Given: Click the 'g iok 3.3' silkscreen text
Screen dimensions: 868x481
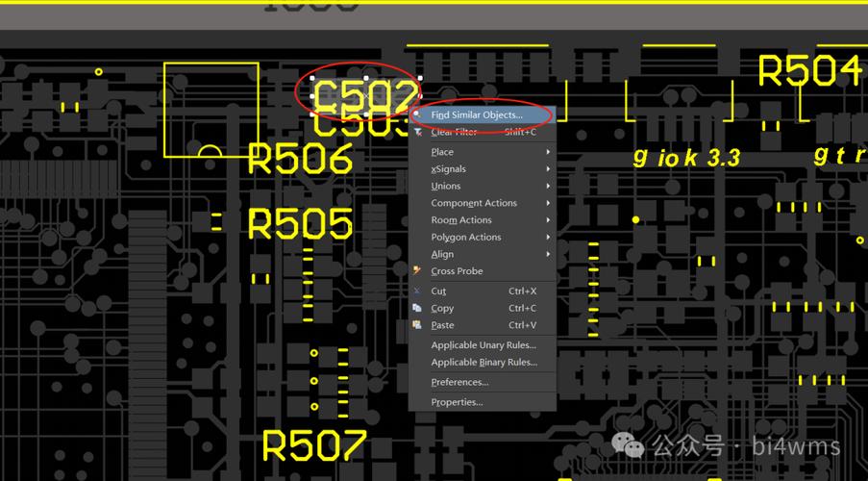Looking at the screenshot, I should pos(686,159).
